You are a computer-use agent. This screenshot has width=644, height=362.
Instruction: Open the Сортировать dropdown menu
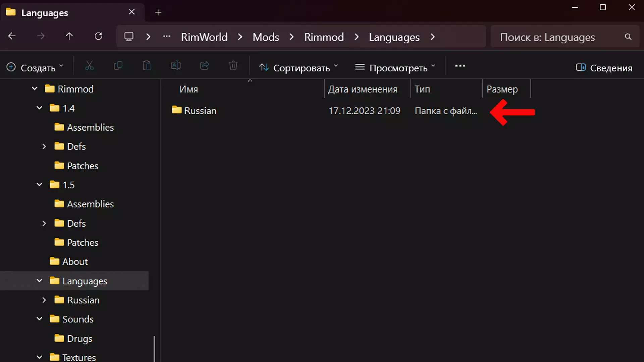point(299,68)
